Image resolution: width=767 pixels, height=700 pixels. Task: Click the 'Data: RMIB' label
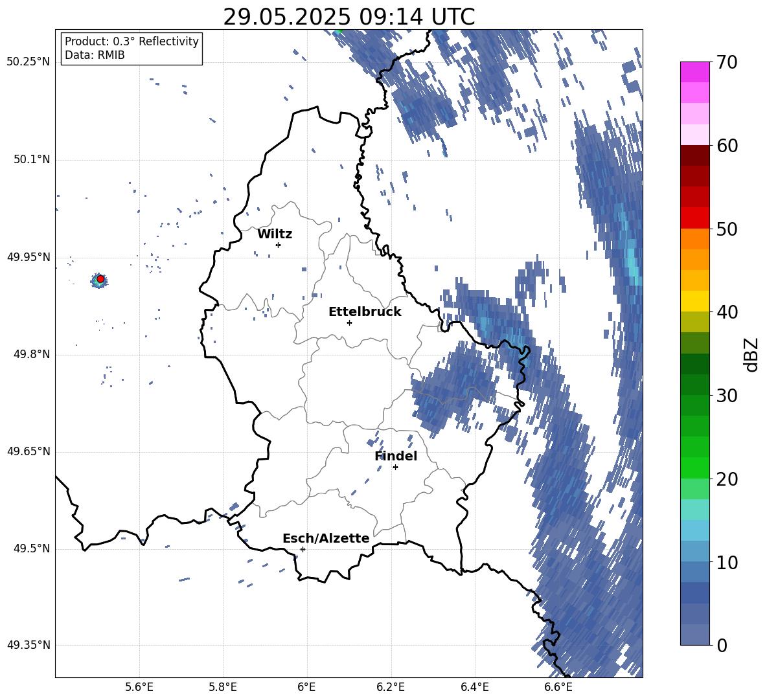coord(95,55)
